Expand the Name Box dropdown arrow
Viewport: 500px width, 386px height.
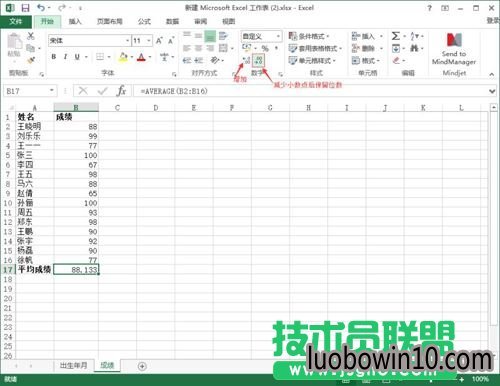pyautogui.click(x=52, y=91)
